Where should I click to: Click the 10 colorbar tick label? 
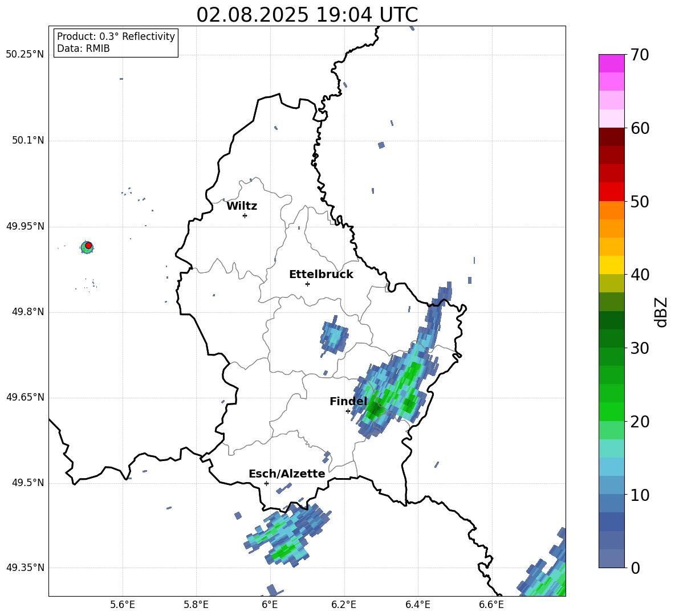point(640,495)
